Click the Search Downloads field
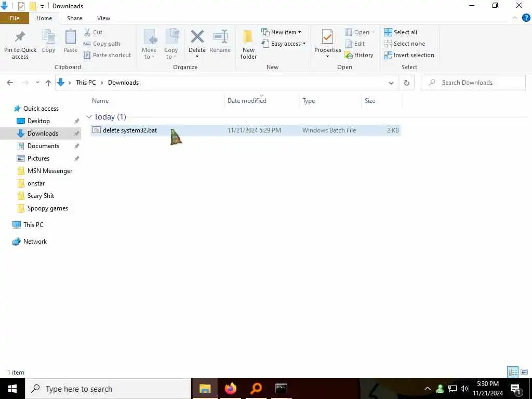Image resolution: width=532 pixels, height=399 pixels. [473, 83]
